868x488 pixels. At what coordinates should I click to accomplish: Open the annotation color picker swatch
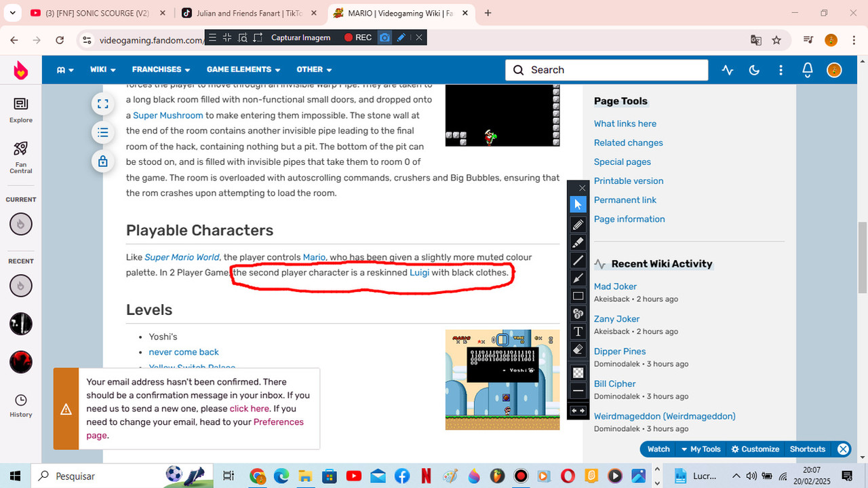pyautogui.click(x=578, y=373)
